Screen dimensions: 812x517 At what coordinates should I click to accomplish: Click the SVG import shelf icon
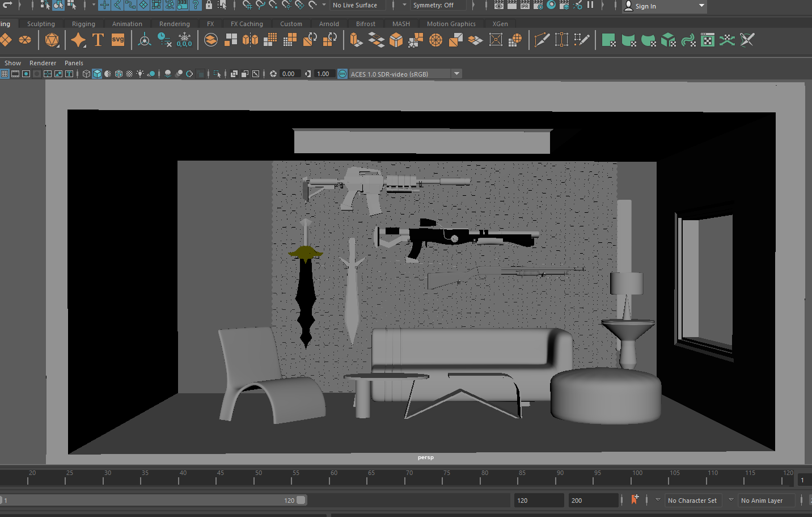coord(118,40)
